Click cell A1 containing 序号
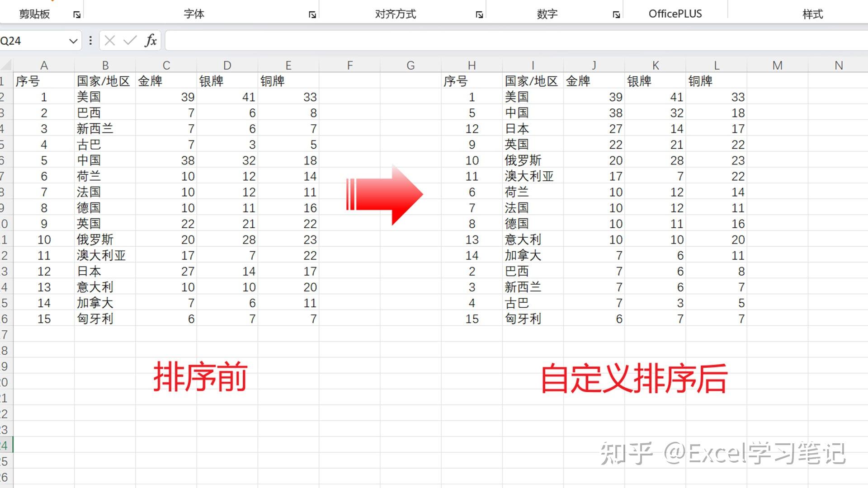This screenshot has width=868, height=488. 44,81
